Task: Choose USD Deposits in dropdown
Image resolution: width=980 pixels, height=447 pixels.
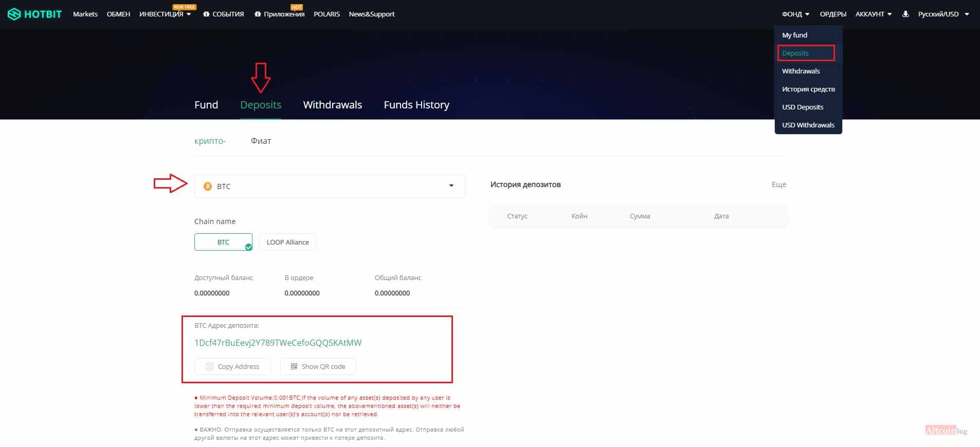Action: click(x=803, y=107)
